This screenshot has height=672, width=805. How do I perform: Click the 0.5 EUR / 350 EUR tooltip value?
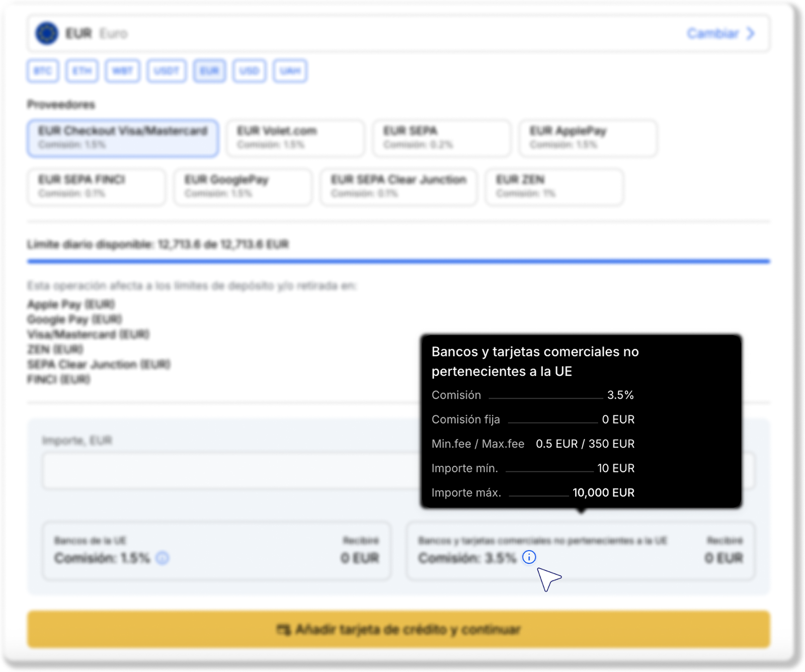tap(585, 444)
